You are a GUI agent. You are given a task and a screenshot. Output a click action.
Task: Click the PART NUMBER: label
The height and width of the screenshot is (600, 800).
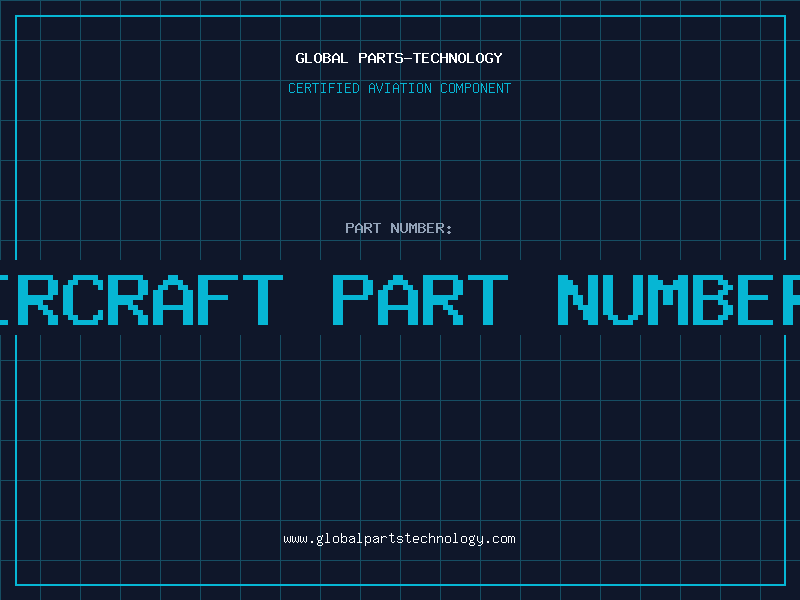tap(399, 228)
